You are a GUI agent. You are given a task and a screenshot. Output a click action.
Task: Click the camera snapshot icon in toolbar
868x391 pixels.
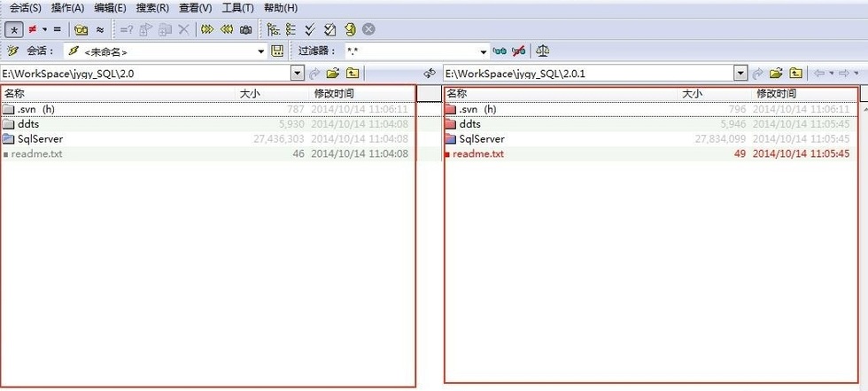click(x=246, y=29)
